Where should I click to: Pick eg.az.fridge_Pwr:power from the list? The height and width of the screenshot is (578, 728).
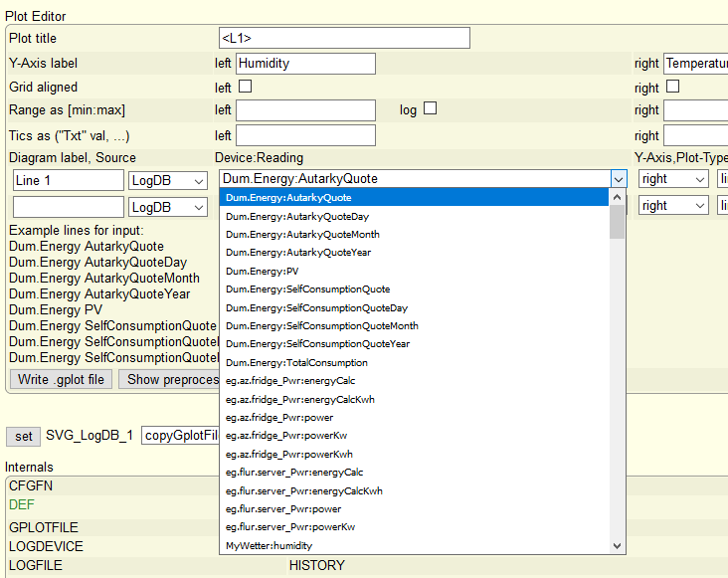point(414,418)
